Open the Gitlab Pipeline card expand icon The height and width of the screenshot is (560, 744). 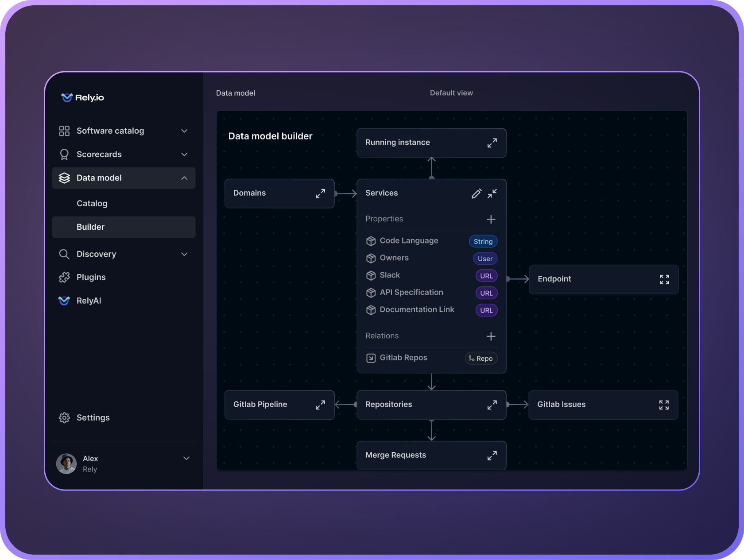click(x=321, y=405)
